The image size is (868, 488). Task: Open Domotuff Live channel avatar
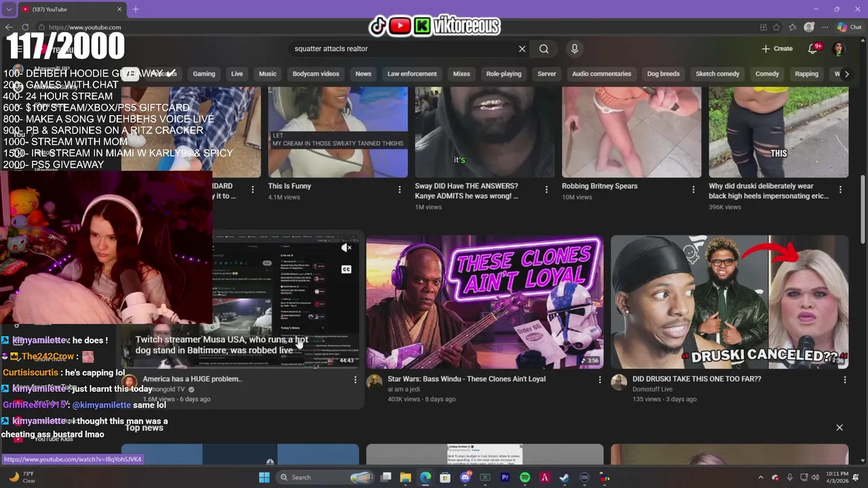point(618,382)
